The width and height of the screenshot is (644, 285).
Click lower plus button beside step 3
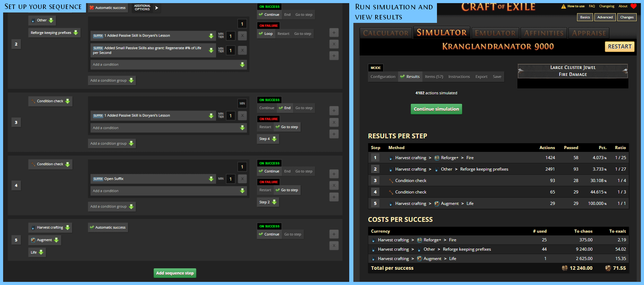coord(334,134)
